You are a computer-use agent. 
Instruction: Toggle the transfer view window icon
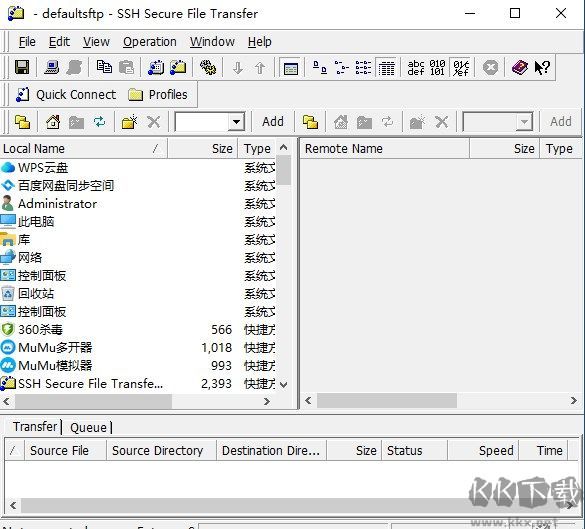click(x=291, y=68)
